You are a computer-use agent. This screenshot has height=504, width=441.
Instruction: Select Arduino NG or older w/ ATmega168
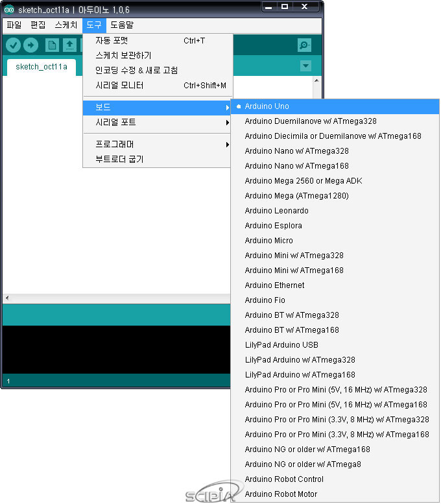(335, 450)
